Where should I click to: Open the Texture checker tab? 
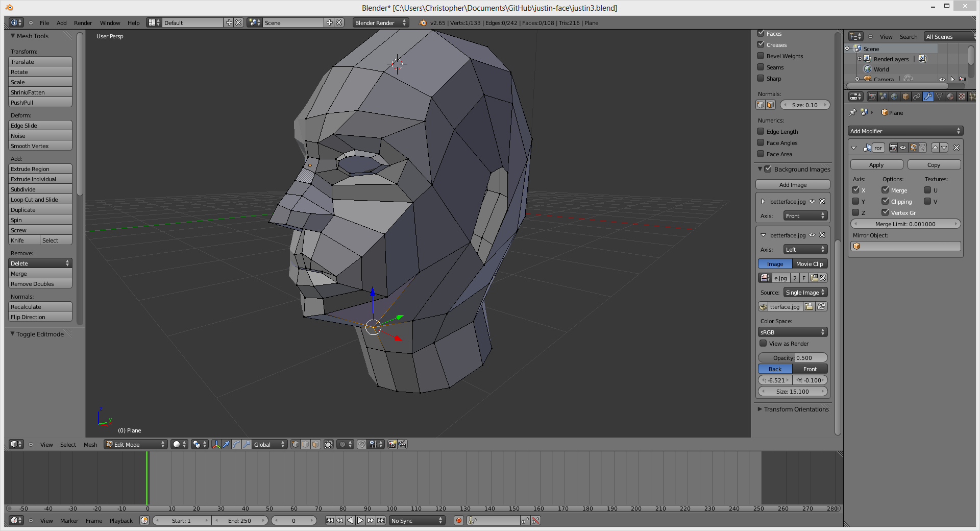point(962,96)
